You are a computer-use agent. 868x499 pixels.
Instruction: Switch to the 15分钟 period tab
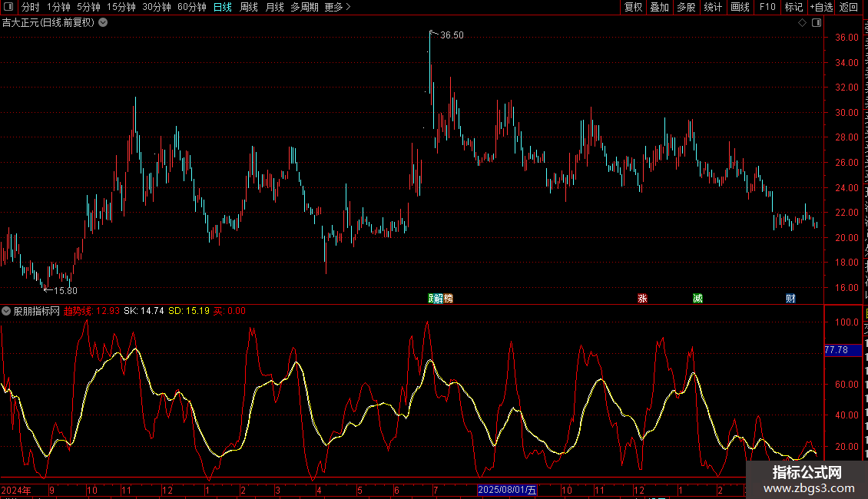point(121,7)
